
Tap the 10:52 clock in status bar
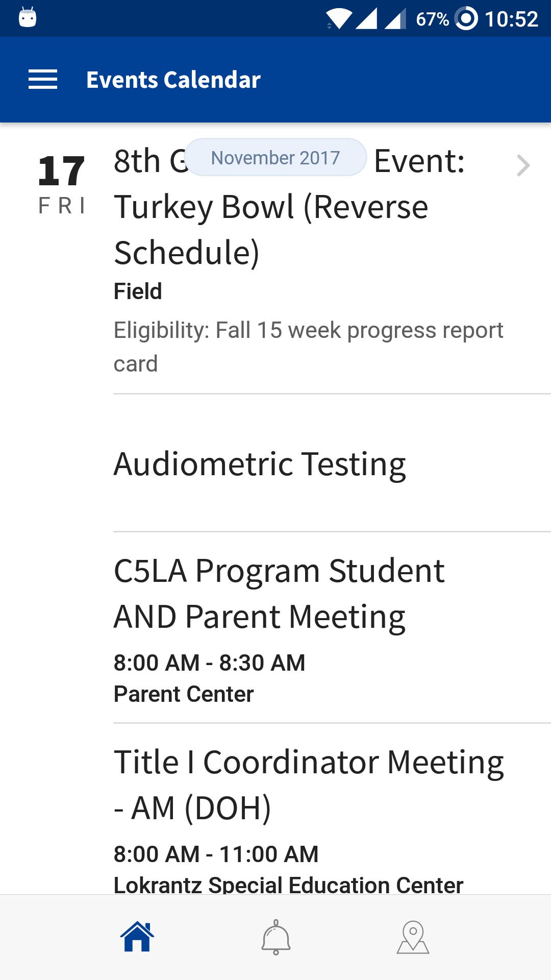tap(511, 19)
